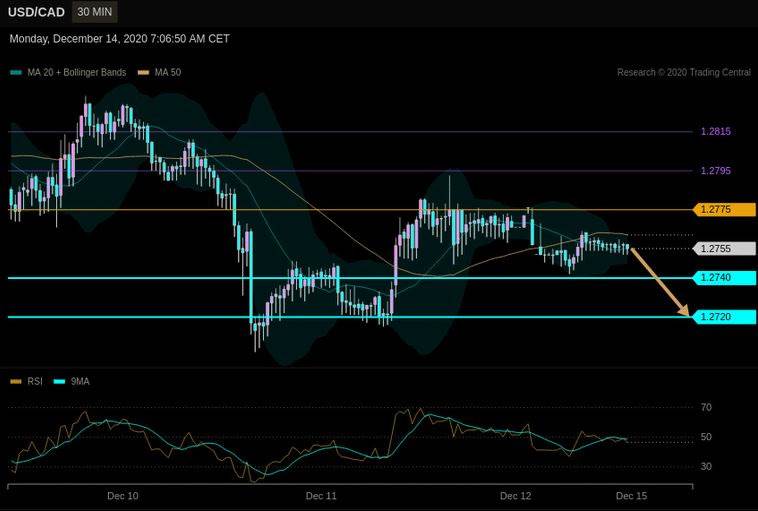758x511 pixels.
Task: Click the 1.2815 resistance level label
Action: (x=715, y=131)
